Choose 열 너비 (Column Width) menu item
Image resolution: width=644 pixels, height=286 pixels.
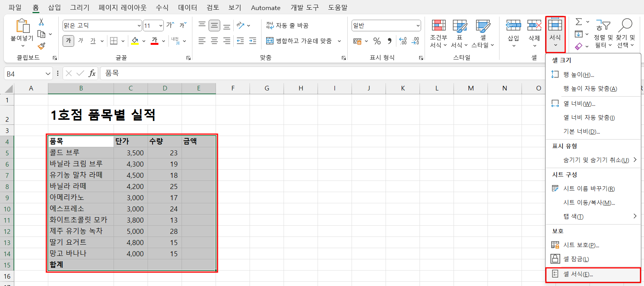593,104
